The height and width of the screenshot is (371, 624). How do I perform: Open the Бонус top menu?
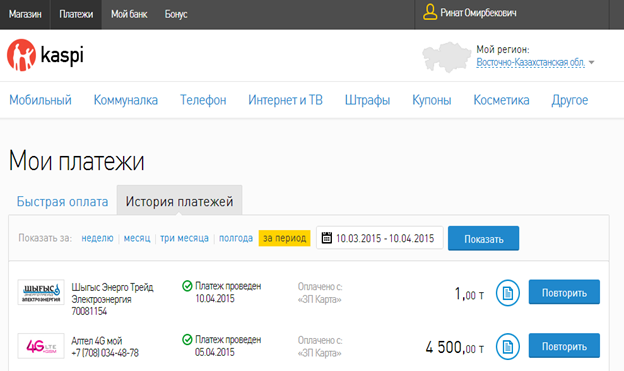[x=176, y=14]
